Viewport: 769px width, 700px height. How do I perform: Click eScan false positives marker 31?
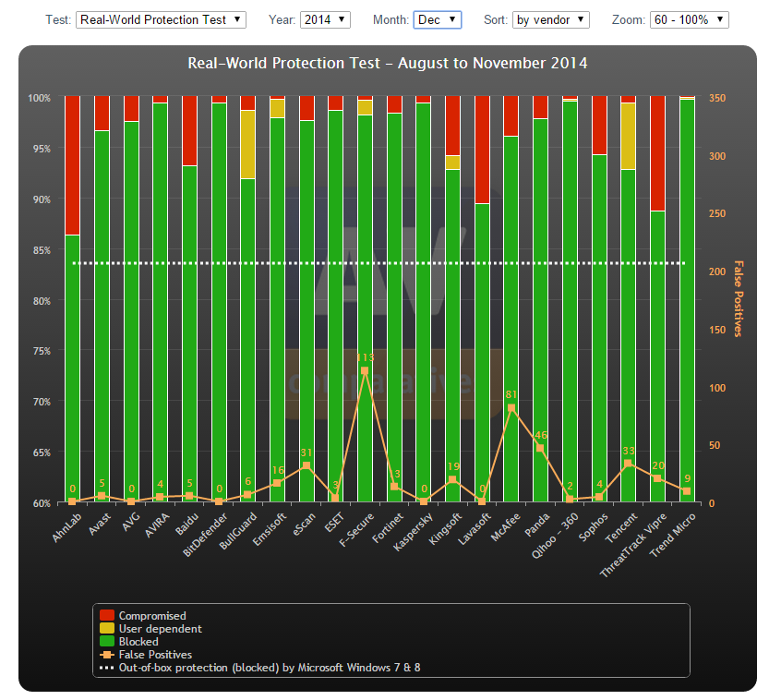pos(306,465)
